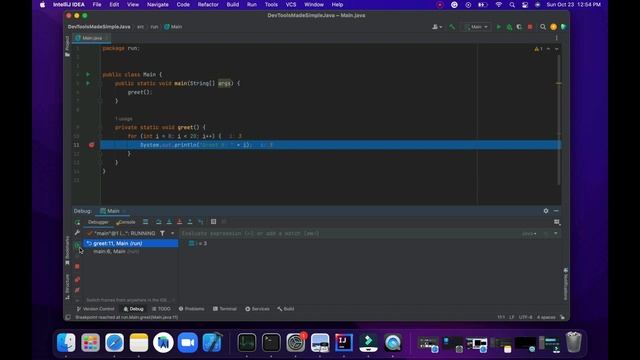Open Notifications side panel
Viewport: 640px width, 360px height.
click(565, 284)
